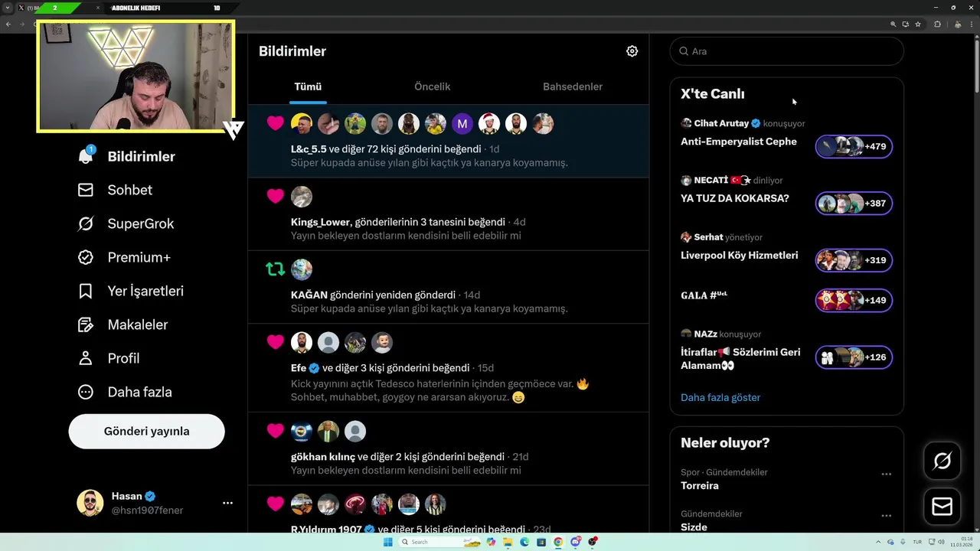Open options dots for Sizde trend
This screenshot has height=551, width=980.
pos(886,516)
